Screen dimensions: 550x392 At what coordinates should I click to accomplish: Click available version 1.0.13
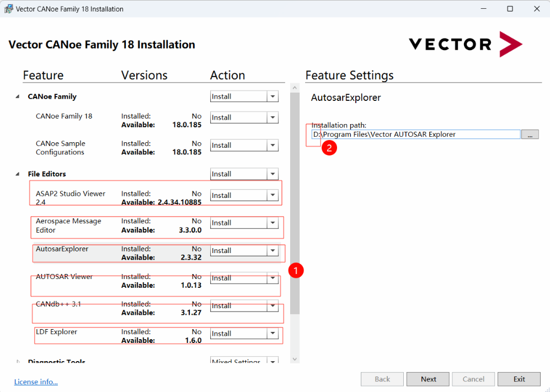pyautogui.click(x=191, y=285)
